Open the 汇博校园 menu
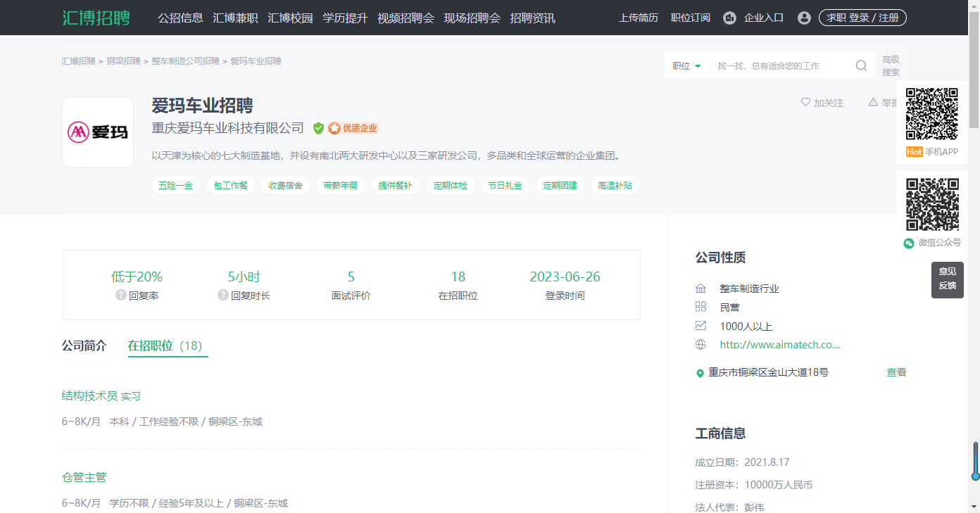 pos(290,18)
